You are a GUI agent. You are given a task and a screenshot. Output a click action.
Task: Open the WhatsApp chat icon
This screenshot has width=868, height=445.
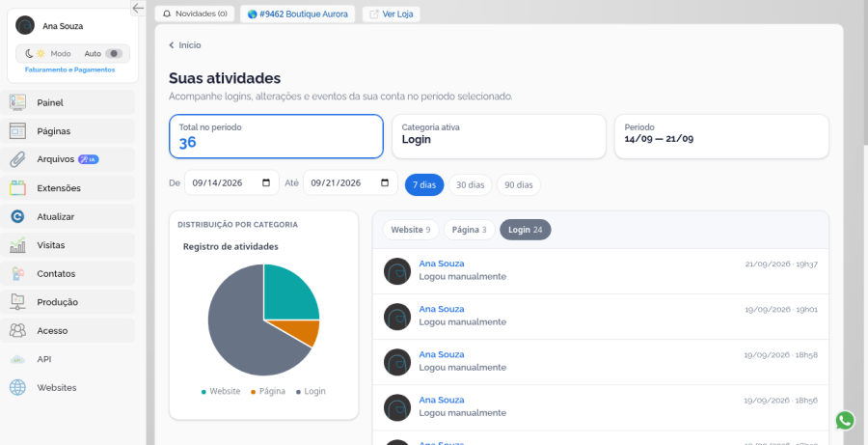[x=845, y=421]
